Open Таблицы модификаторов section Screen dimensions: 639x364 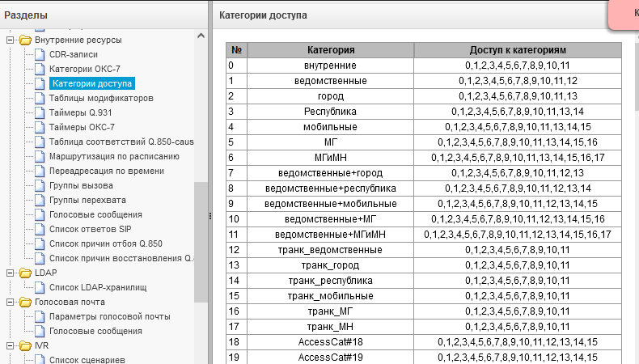click(101, 98)
